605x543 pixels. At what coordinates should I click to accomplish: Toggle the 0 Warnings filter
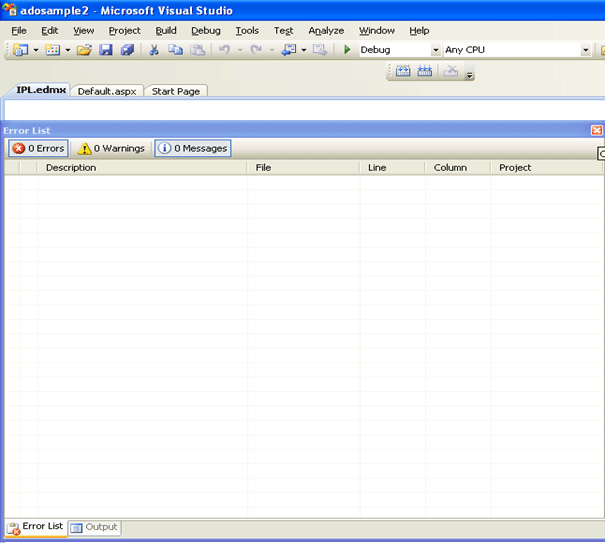[x=111, y=148]
